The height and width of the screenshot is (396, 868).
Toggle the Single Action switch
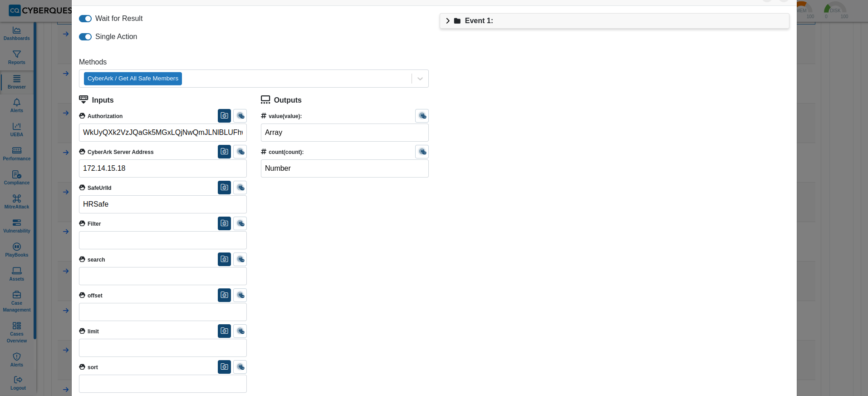click(85, 37)
